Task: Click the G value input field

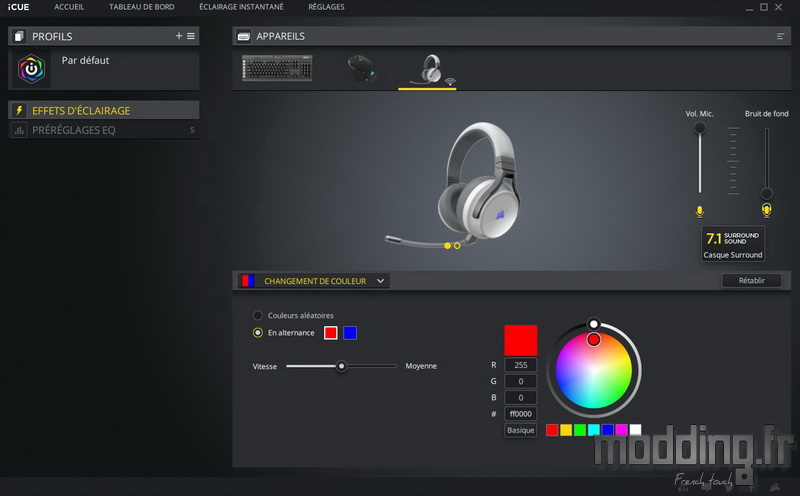Action: (x=520, y=381)
